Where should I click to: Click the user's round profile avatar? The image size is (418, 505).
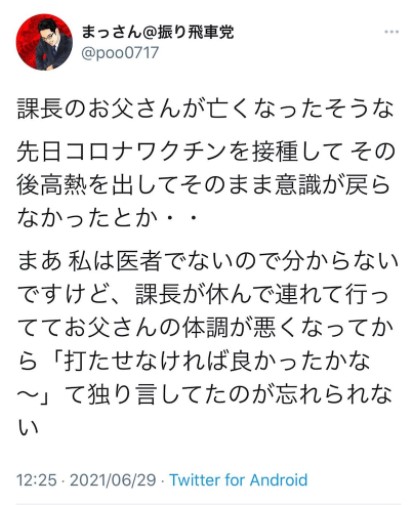(x=44, y=42)
